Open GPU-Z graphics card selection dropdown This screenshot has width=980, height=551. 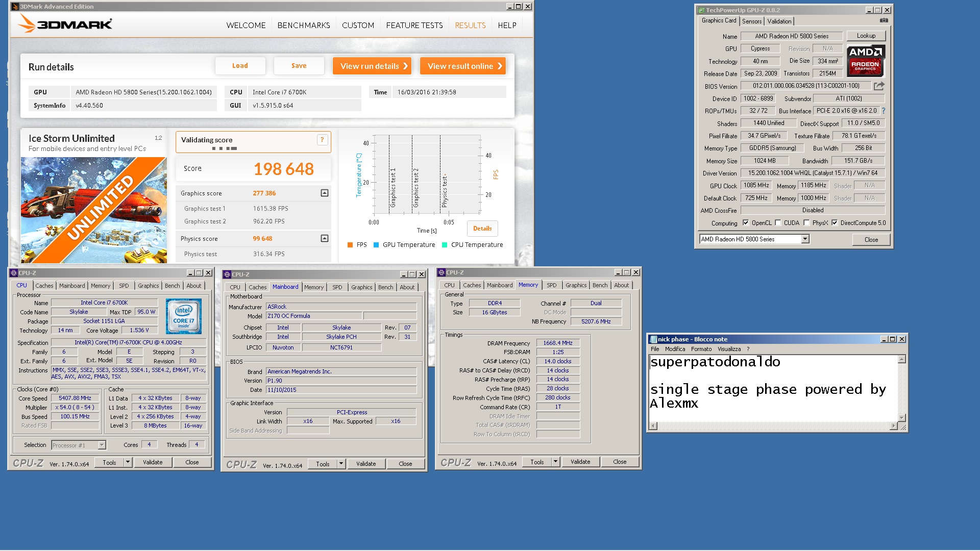tap(805, 239)
